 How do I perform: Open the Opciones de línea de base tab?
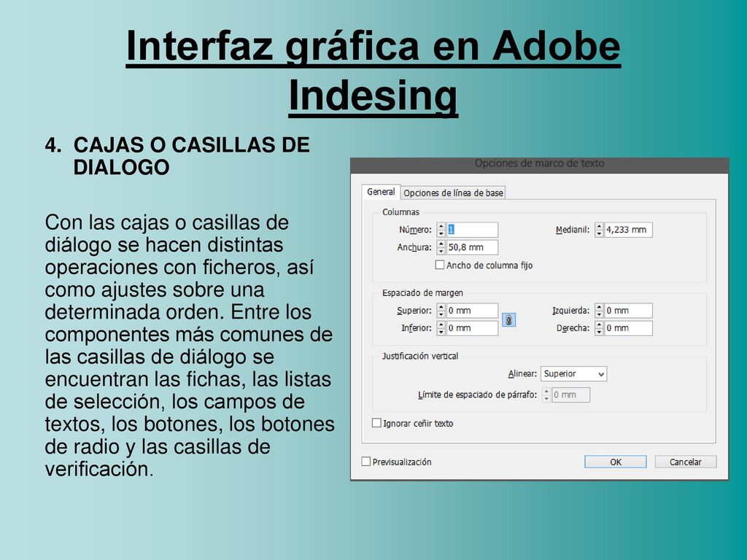point(453,192)
